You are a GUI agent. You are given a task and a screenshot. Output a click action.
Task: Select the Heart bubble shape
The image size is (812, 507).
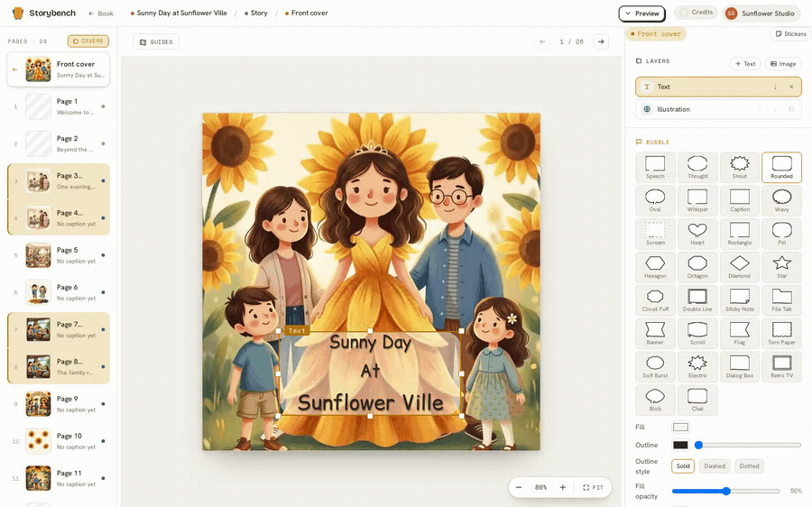697,234
